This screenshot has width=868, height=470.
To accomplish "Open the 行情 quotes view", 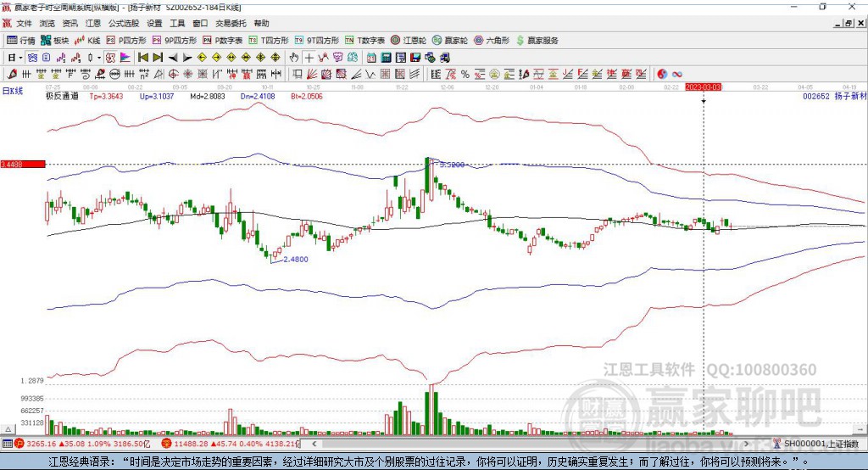I will pos(21,41).
